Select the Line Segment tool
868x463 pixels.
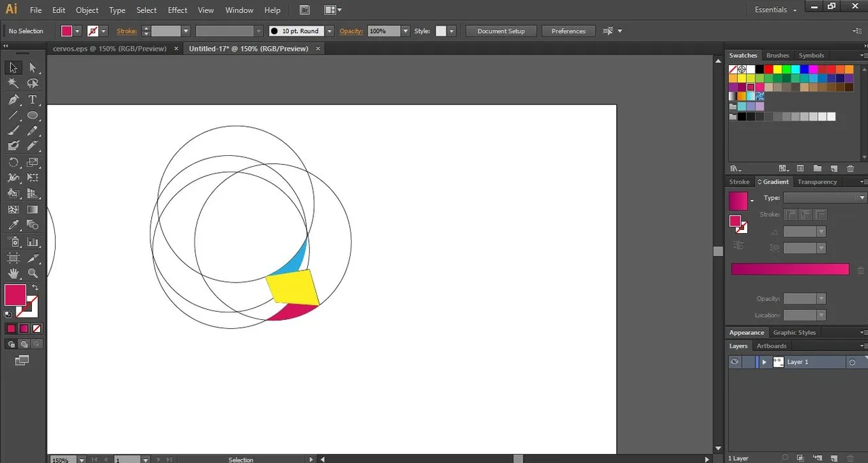13,115
